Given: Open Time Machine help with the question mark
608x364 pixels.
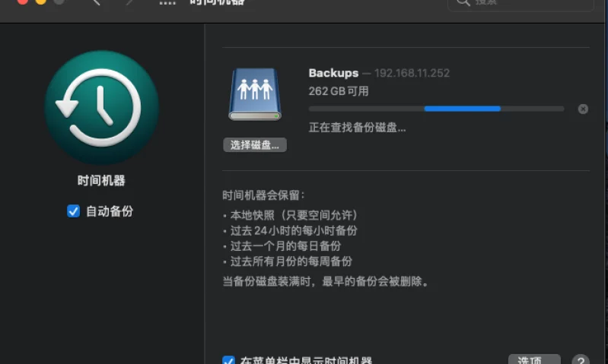Looking at the screenshot, I should [581, 360].
